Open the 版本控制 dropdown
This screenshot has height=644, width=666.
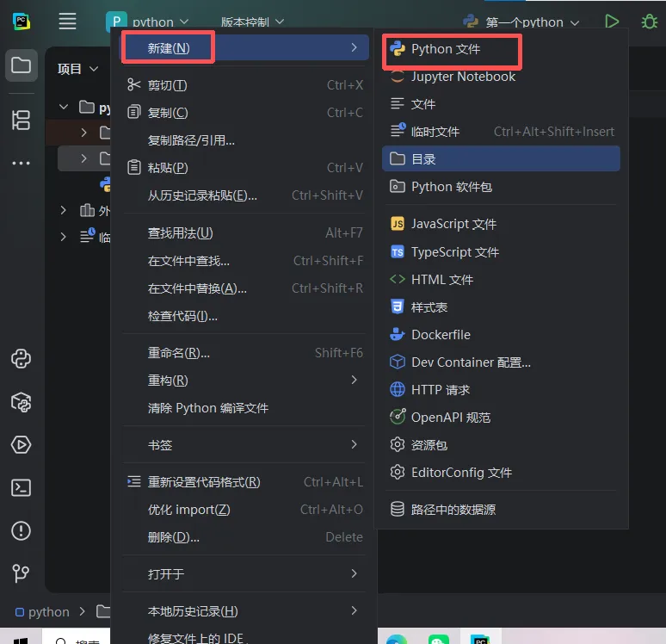tap(252, 22)
